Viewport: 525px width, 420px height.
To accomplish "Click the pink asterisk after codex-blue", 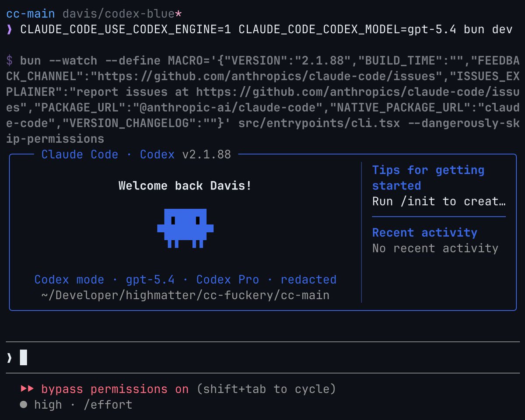I will (178, 14).
